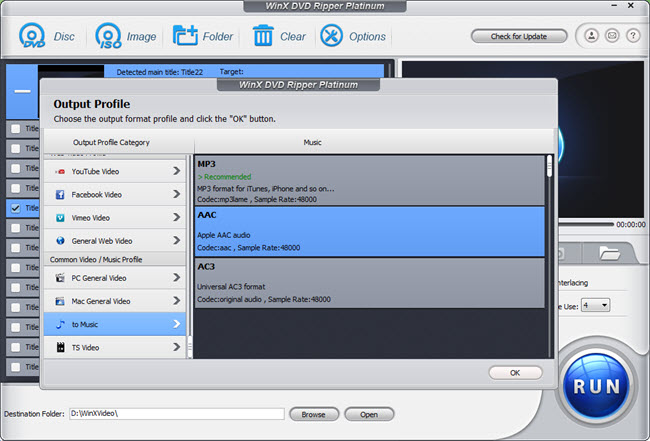Click the PC General Video icon

[60, 278]
